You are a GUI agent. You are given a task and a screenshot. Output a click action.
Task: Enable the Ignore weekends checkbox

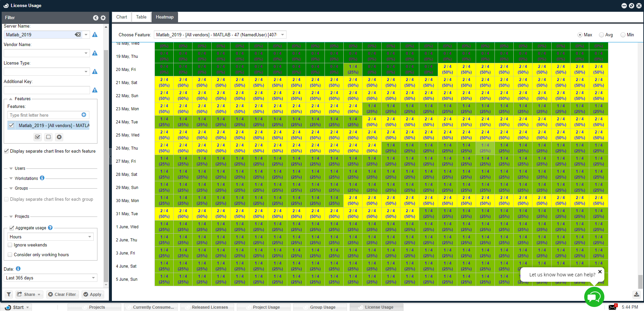(10, 245)
